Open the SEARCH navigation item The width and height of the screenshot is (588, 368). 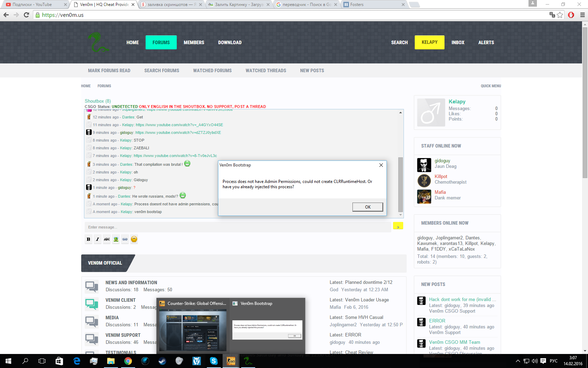click(x=399, y=42)
